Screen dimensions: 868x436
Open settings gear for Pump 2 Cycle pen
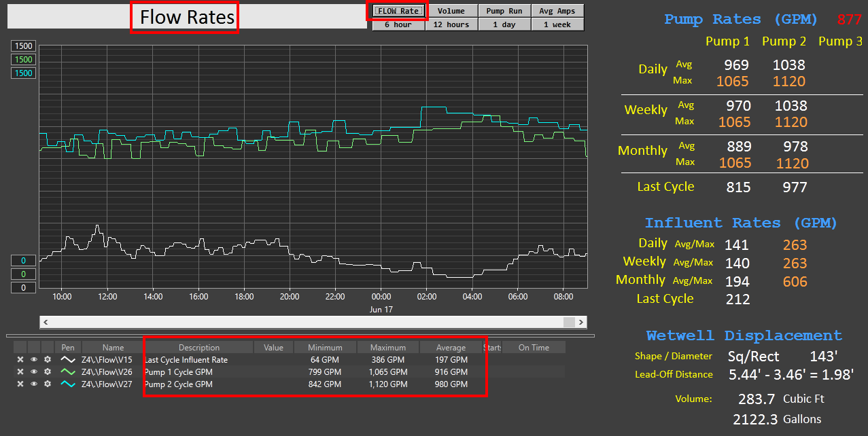coord(48,384)
